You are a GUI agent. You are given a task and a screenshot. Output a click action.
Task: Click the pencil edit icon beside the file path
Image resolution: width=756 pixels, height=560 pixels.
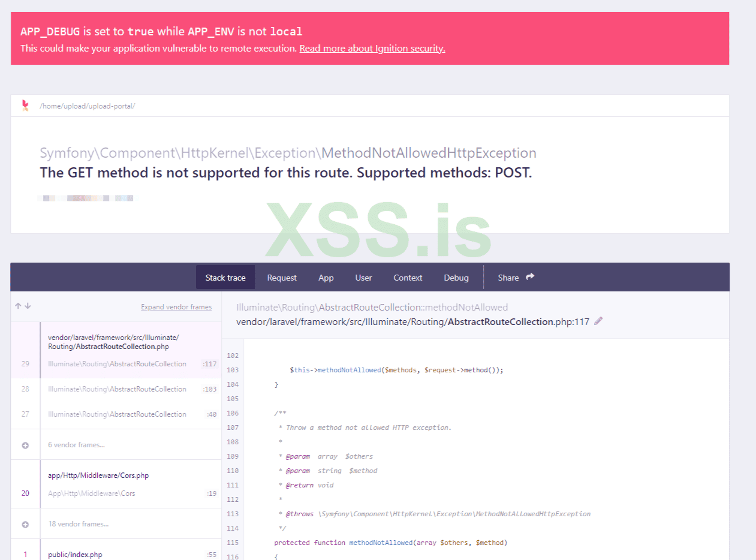click(x=598, y=321)
